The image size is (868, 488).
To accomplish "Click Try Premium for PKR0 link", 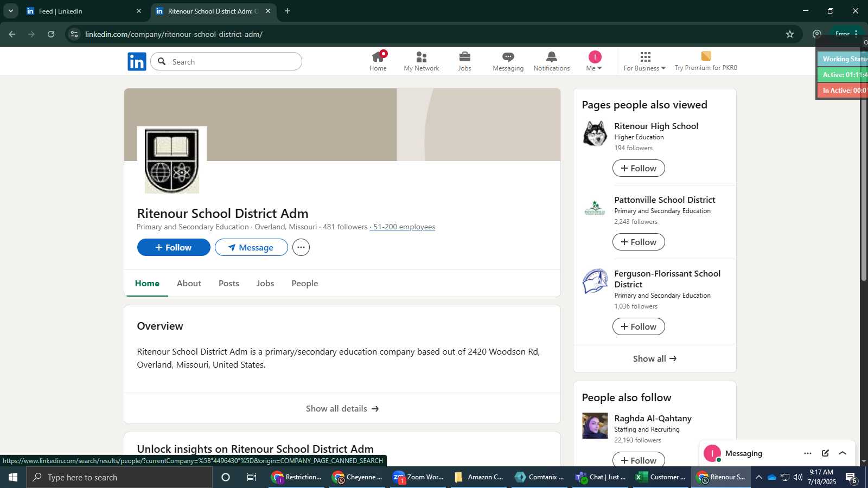I will coord(706,61).
